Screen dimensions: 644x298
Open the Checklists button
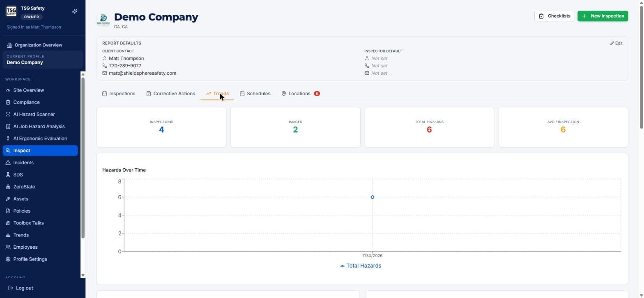pyautogui.click(x=554, y=16)
